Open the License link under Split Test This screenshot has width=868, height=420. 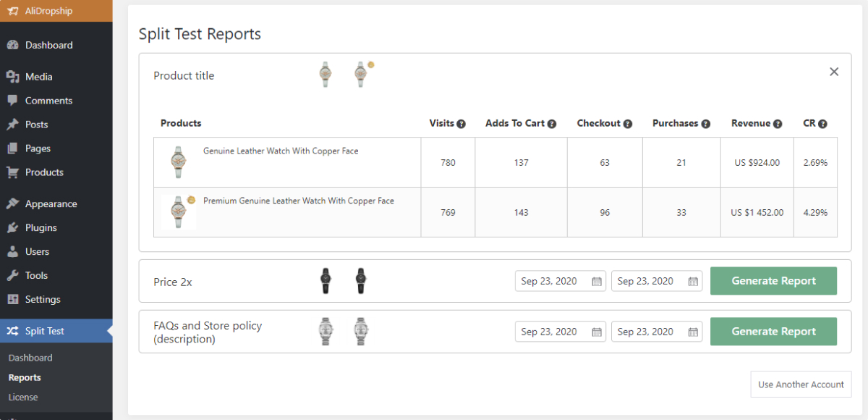[23, 397]
